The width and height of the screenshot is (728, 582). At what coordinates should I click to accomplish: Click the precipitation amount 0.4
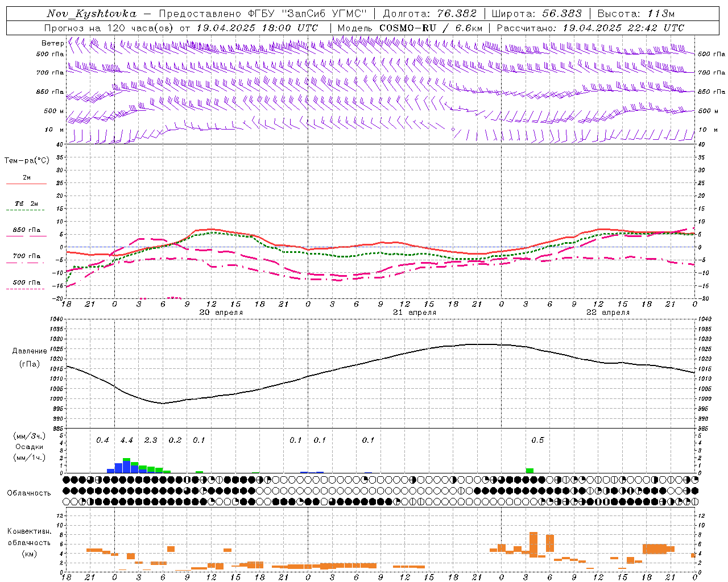click(x=102, y=440)
